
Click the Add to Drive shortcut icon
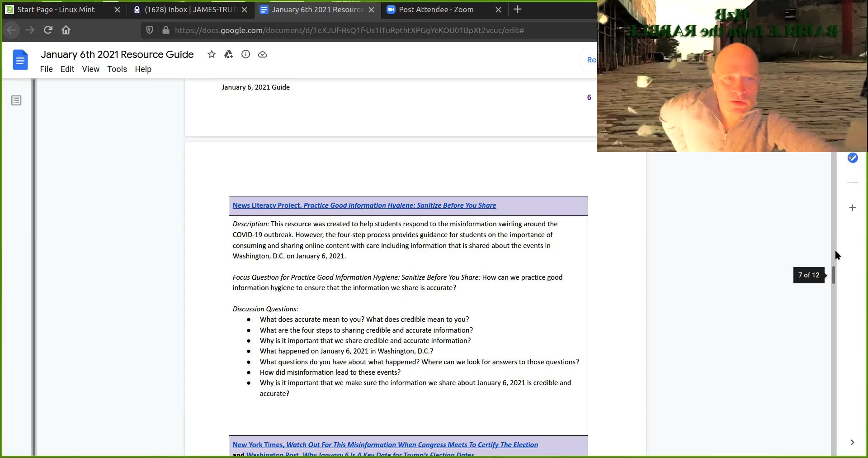(228, 55)
